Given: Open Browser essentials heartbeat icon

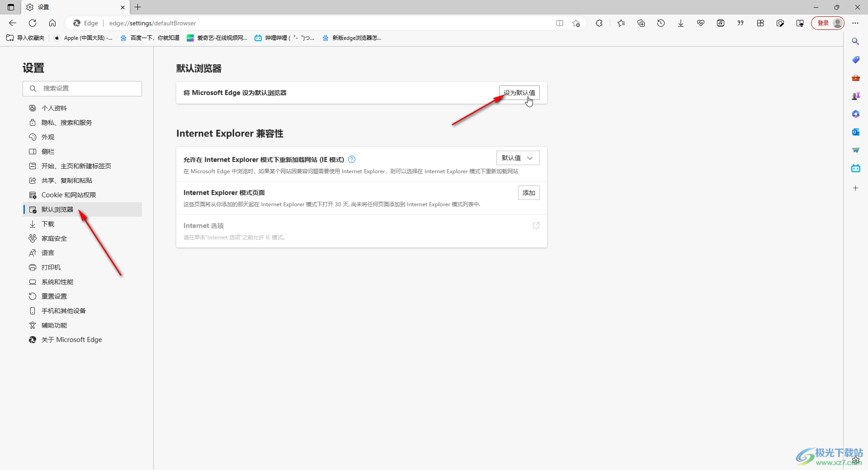Looking at the screenshot, I should coord(701,23).
